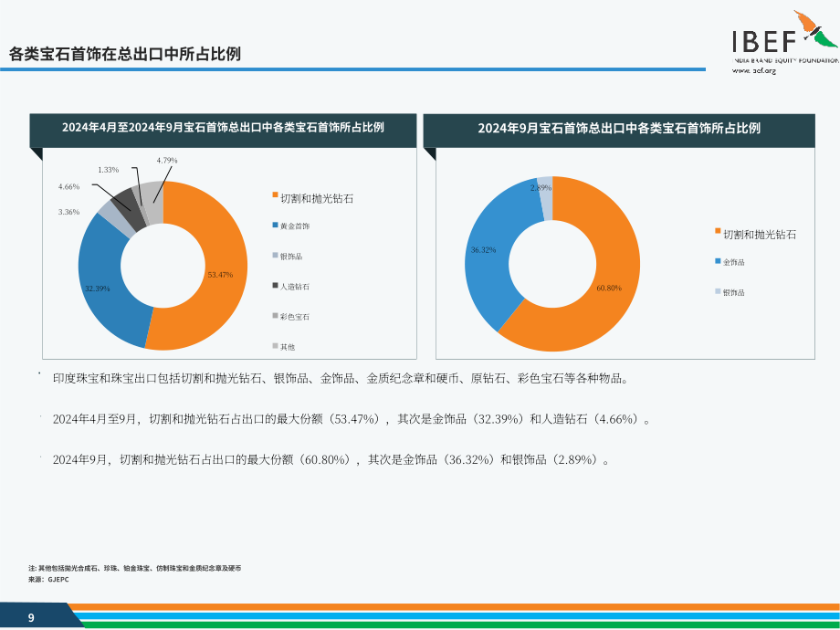This screenshot has height=630, width=840.
Task: Click the 53.47% data label
Action: [220, 275]
